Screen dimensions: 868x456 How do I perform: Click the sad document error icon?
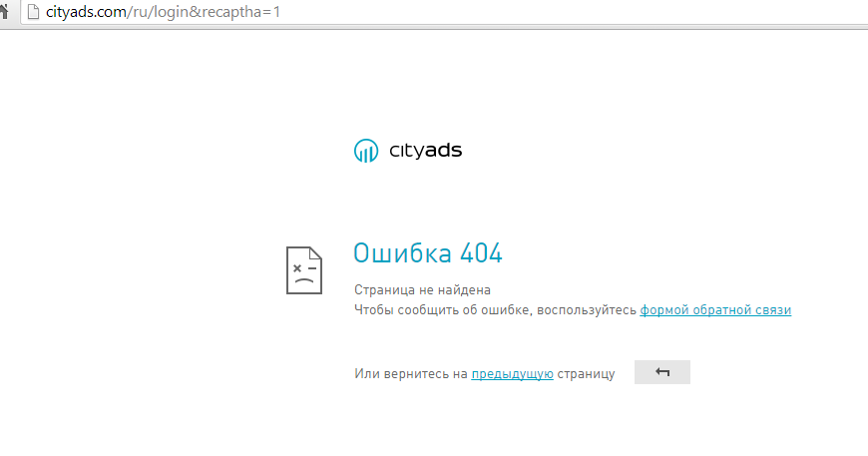pyautogui.click(x=304, y=270)
